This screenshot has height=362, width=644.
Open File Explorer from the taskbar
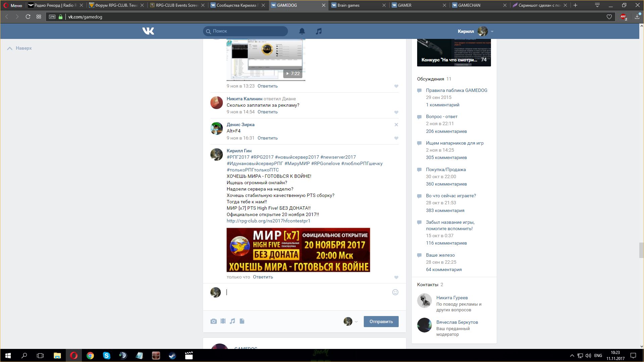pos(57,356)
